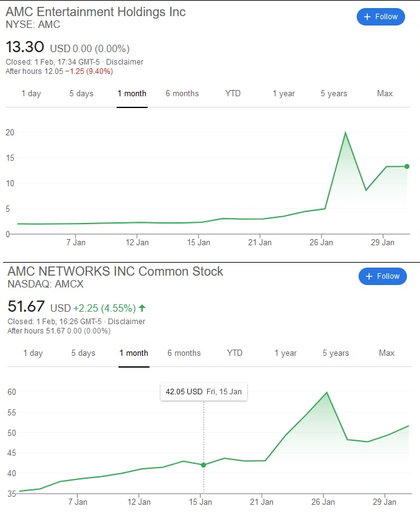This screenshot has height=516, width=420.
Task: Select 6 months range for AMC Networks
Action: (184, 353)
